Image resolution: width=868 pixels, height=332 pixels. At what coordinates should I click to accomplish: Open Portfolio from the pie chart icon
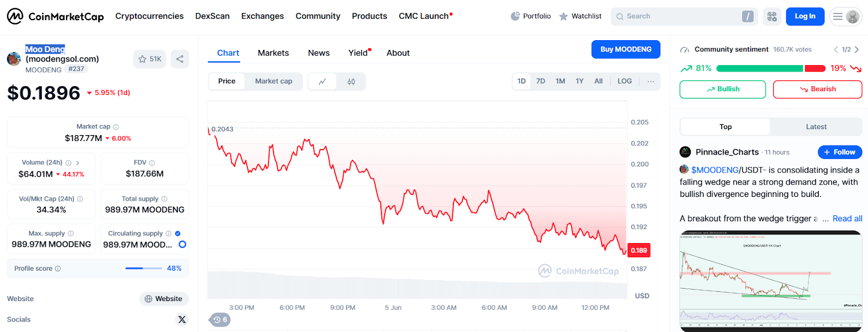click(531, 16)
